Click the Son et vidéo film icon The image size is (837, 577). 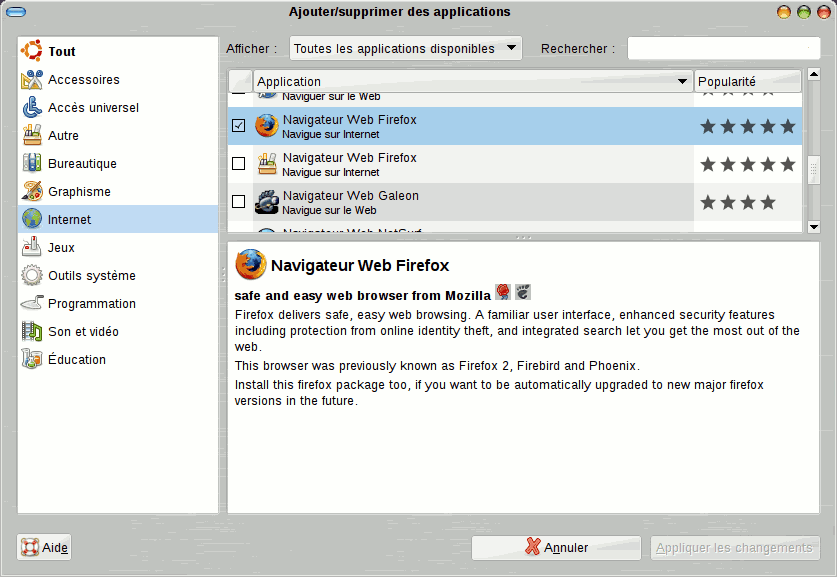tap(31, 331)
